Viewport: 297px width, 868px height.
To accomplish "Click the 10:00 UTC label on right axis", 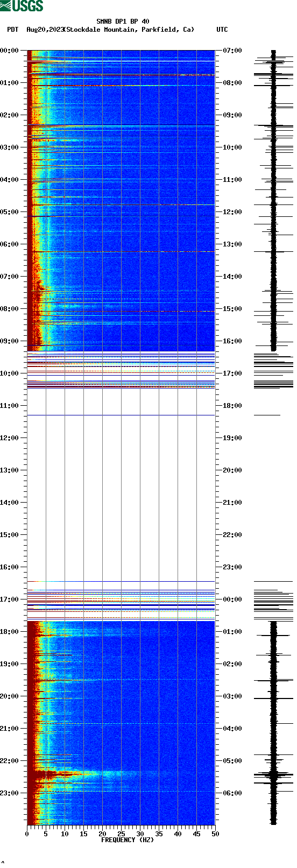I will [232, 147].
